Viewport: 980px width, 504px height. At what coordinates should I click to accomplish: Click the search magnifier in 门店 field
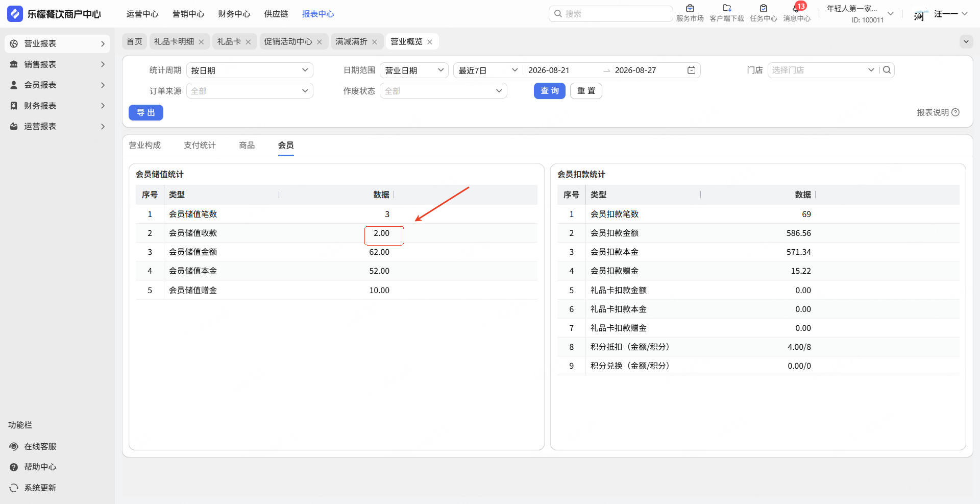tap(887, 70)
